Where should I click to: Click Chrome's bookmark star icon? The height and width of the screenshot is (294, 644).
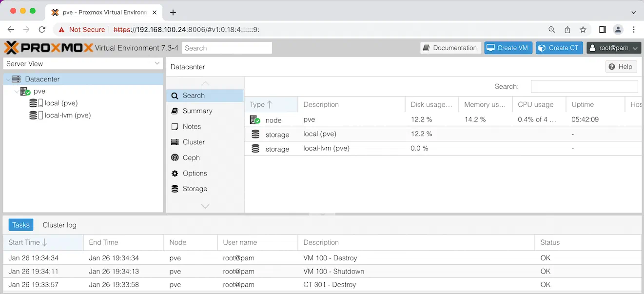(583, 29)
